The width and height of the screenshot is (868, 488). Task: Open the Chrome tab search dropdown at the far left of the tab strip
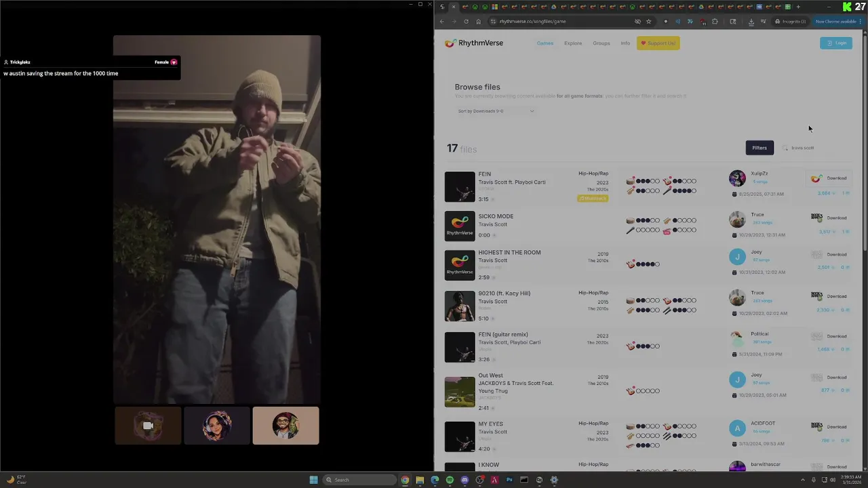(x=442, y=7)
